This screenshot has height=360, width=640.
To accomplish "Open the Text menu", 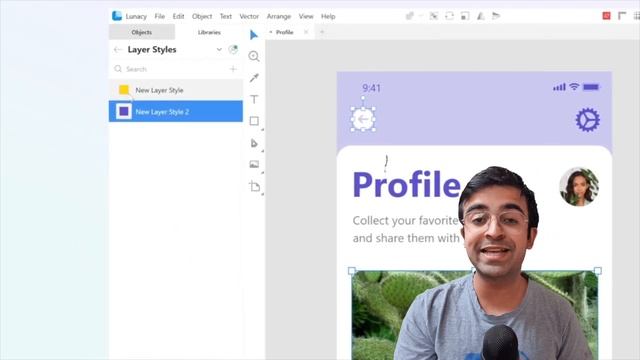I will tap(226, 16).
